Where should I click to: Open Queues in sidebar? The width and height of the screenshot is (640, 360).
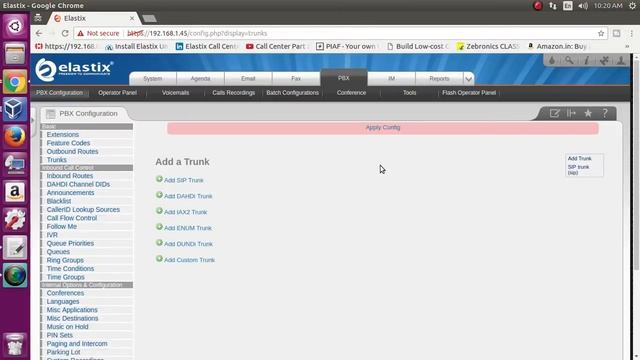click(x=58, y=252)
